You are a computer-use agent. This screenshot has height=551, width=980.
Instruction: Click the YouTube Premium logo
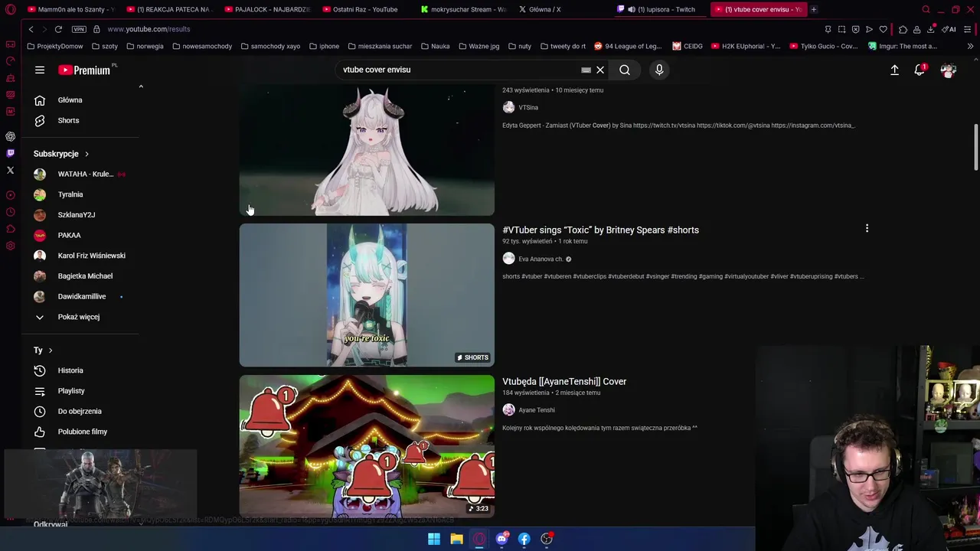click(84, 70)
